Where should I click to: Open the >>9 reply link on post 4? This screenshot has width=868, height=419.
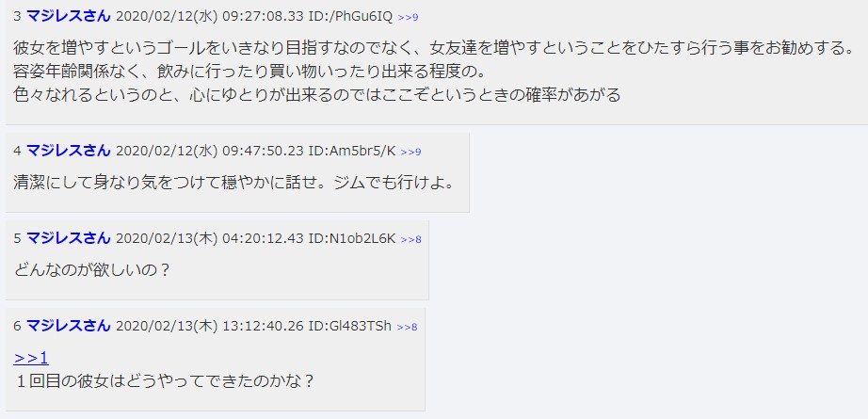[x=410, y=151]
